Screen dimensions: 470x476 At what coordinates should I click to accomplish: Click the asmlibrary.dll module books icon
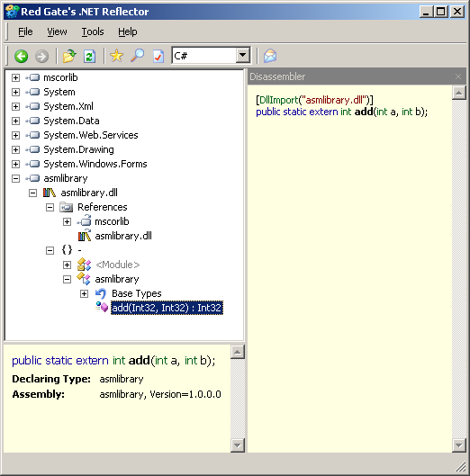coord(50,193)
